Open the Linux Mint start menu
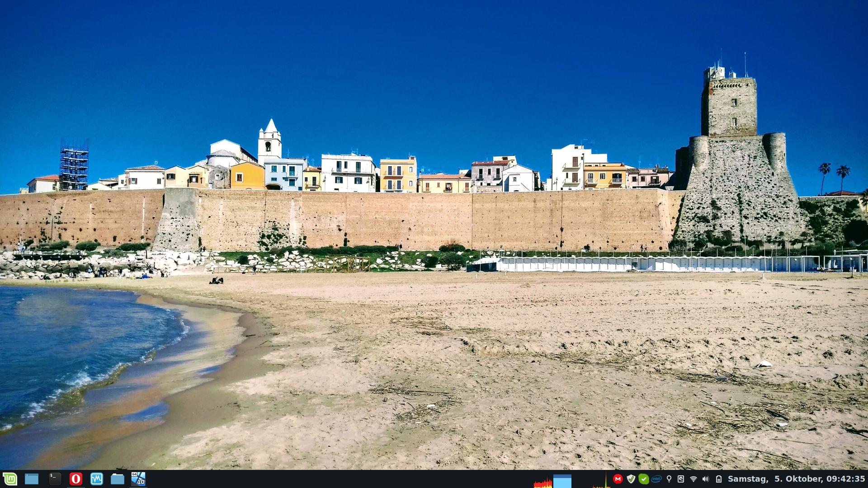The height and width of the screenshot is (488, 868). [9, 479]
